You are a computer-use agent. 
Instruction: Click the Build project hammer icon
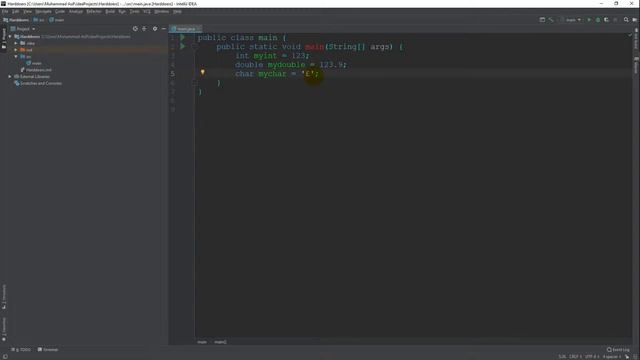551,20
